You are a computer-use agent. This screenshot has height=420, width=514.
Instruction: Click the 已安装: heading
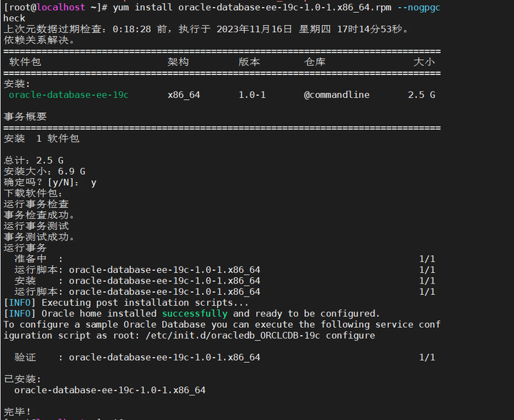[22, 379]
